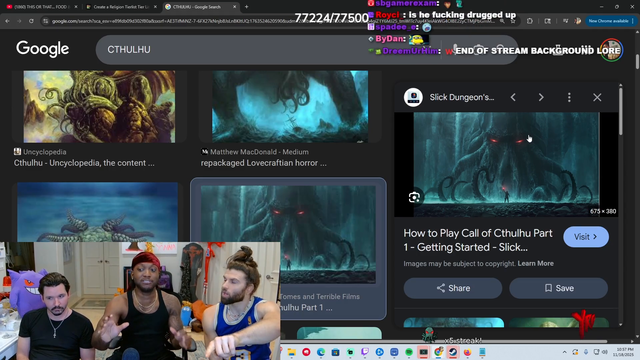Switch to the THIS OR THAT FOOD tab
Image resolution: width=640 pixels, height=360 pixels.
point(42,7)
